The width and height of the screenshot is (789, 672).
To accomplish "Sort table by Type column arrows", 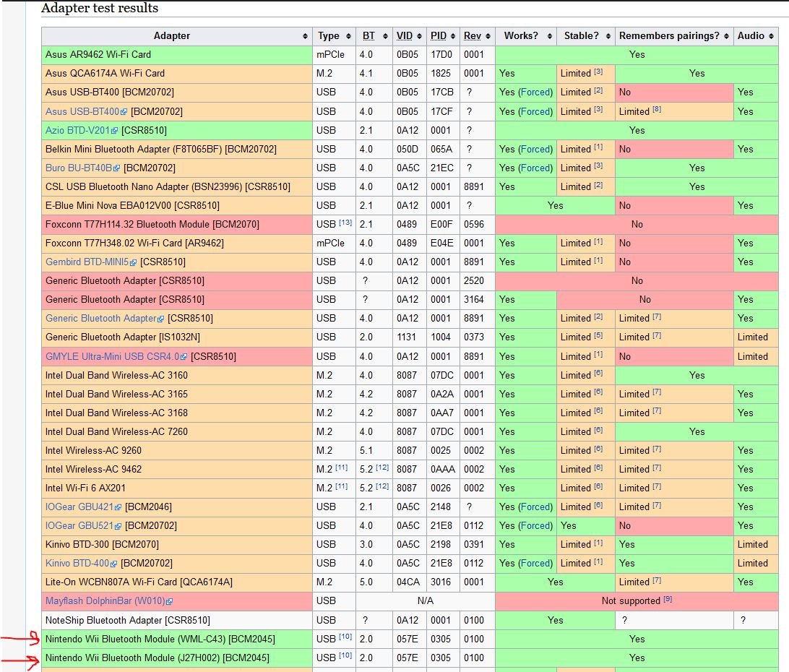I will click(348, 36).
